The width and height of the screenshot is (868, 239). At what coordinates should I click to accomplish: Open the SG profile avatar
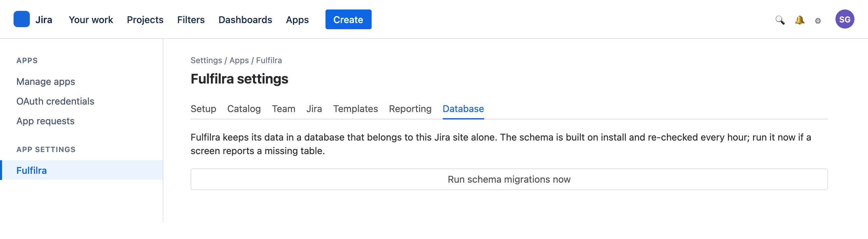tap(845, 19)
